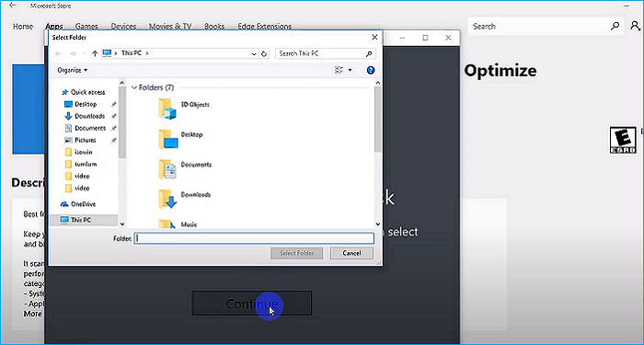This screenshot has width=644, height=345.
Task: Open Quick access in navigation pane
Action: pyautogui.click(x=84, y=92)
